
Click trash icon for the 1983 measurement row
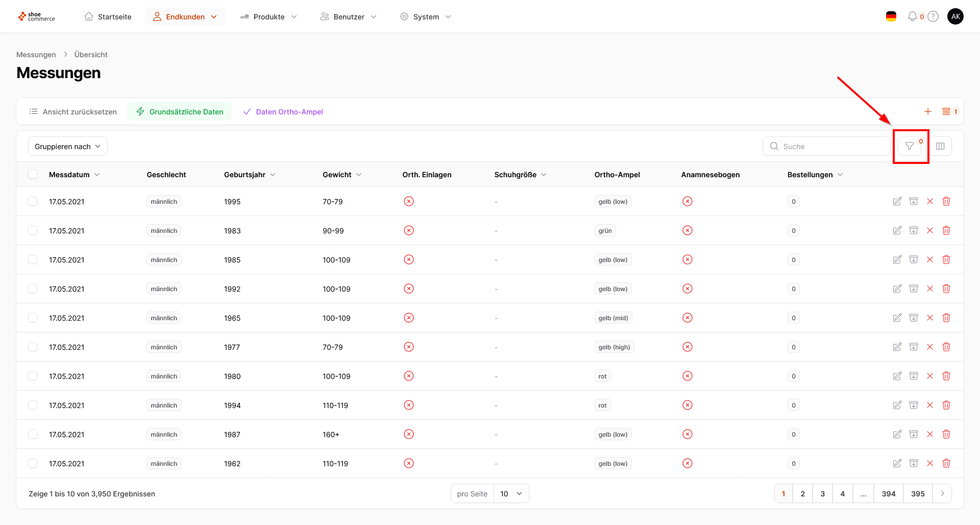tap(946, 230)
